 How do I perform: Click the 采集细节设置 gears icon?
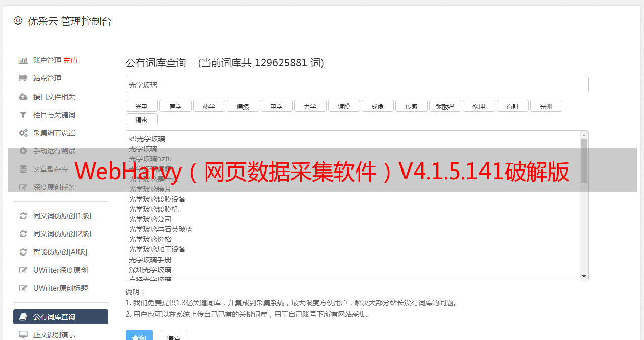tap(23, 133)
